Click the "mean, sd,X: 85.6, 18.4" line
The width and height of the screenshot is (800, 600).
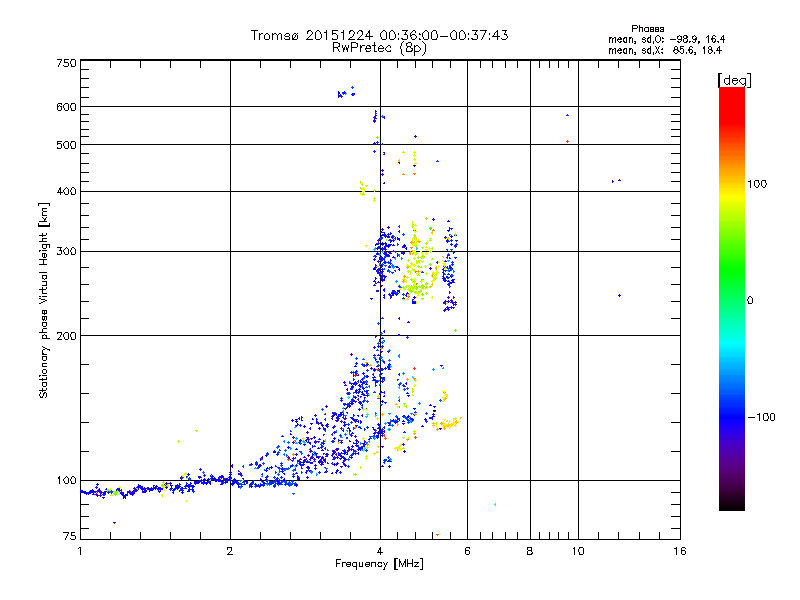tap(665, 50)
